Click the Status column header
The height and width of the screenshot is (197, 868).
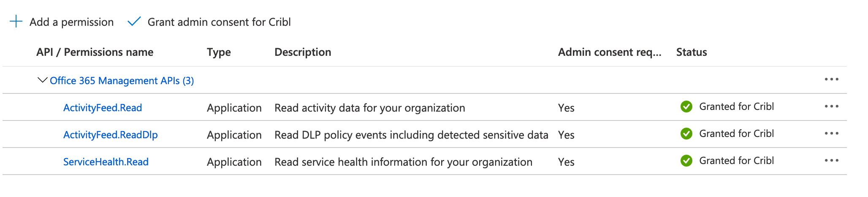691,52
